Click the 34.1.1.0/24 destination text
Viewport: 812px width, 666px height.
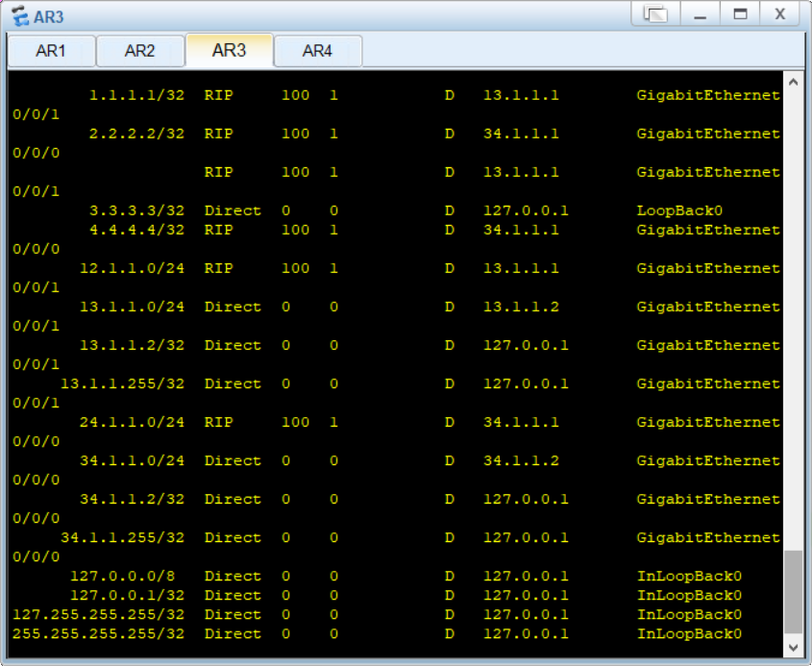click(x=132, y=460)
